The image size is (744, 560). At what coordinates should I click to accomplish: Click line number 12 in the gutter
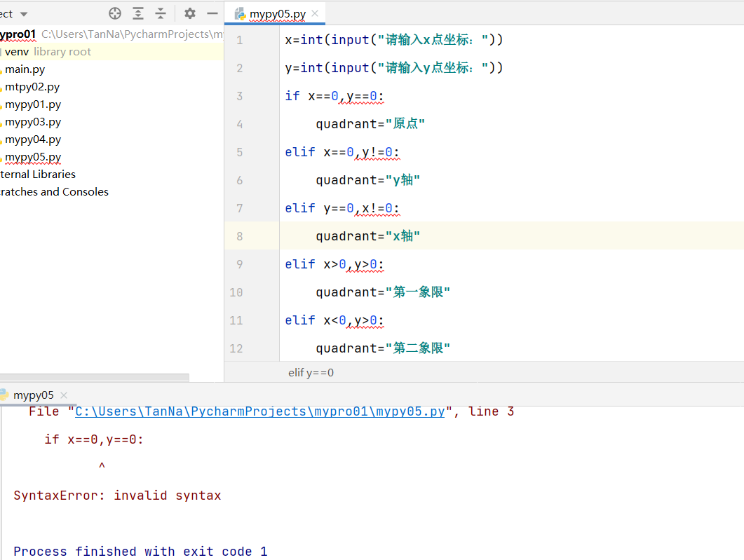(236, 348)
